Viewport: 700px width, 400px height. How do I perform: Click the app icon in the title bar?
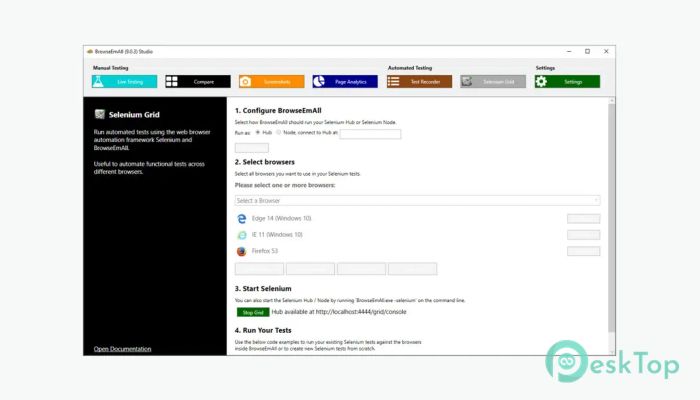point(90,51)
